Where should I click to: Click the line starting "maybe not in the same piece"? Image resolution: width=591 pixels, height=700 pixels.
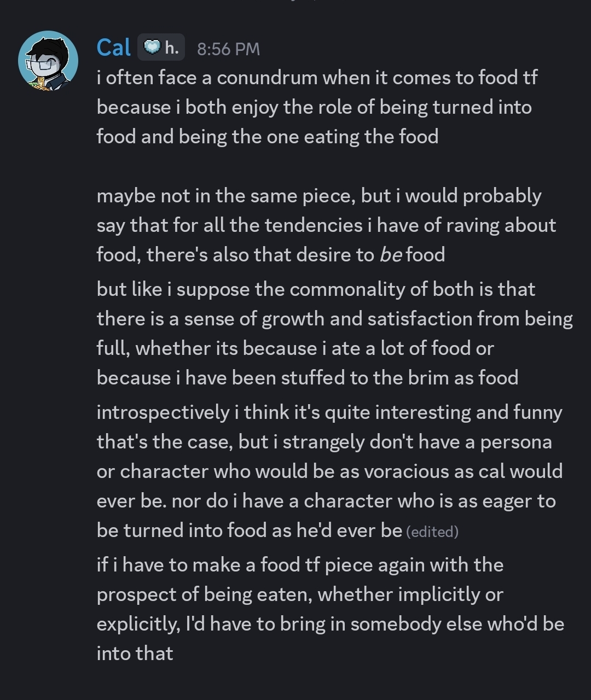pos(318,196)
